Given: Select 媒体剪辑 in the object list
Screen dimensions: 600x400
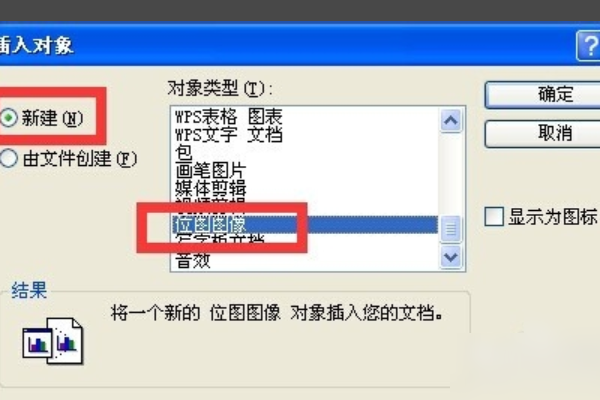Looking at the screenshot, I should click(210, 188).
